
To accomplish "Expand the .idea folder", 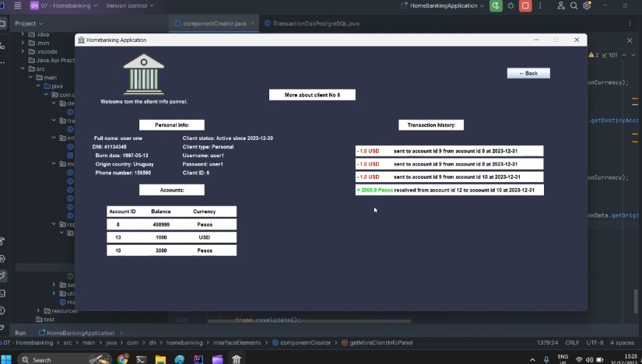I will (23, 34).
